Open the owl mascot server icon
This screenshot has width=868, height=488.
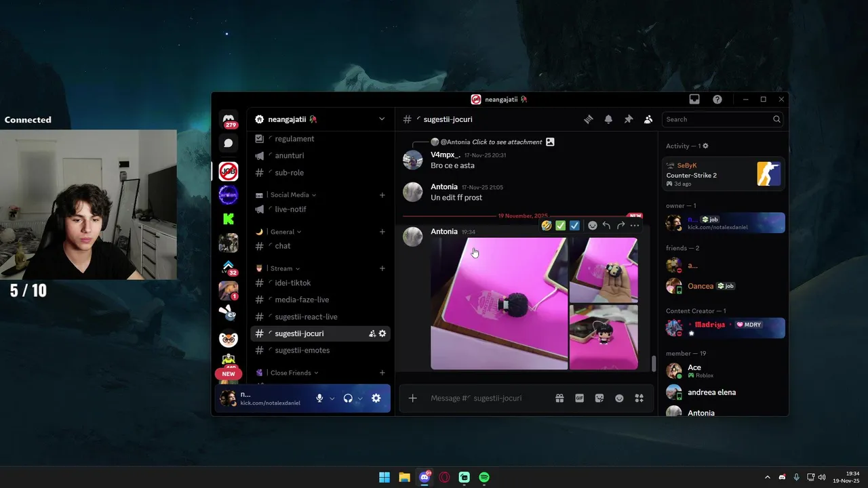(x=229, y=338)
